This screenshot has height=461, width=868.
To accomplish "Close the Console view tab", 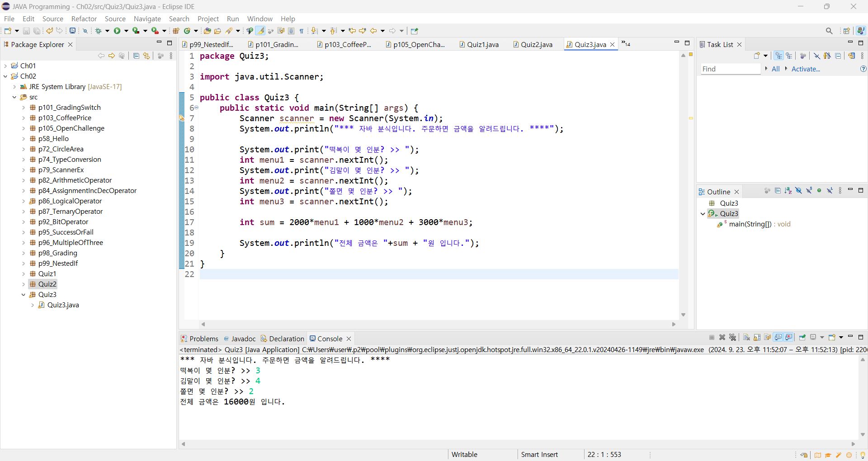I will (x=349, y=339).
